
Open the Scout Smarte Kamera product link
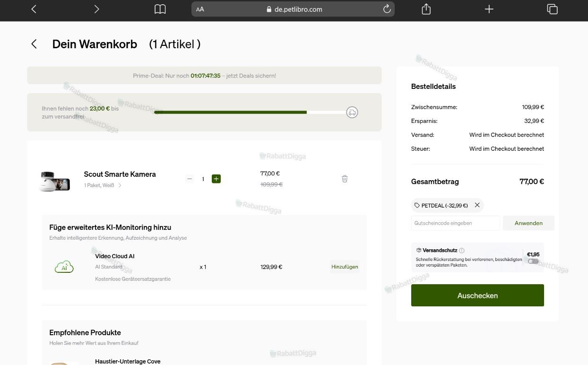[120, 174]
